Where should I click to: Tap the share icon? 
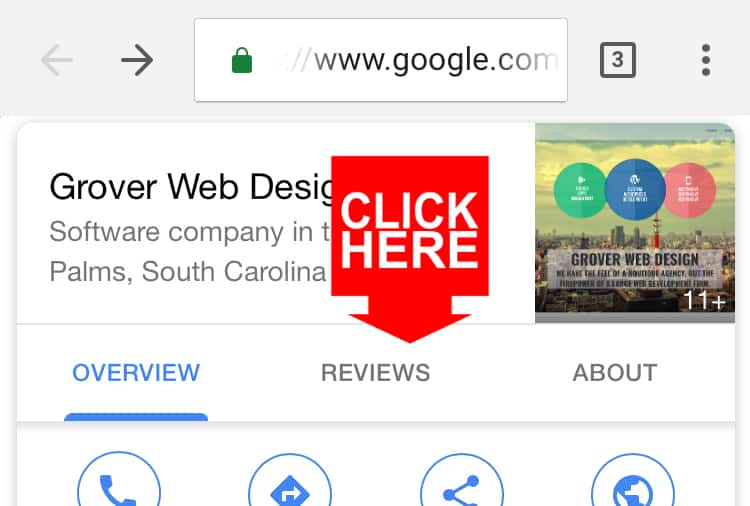click(x=462, y=479)
